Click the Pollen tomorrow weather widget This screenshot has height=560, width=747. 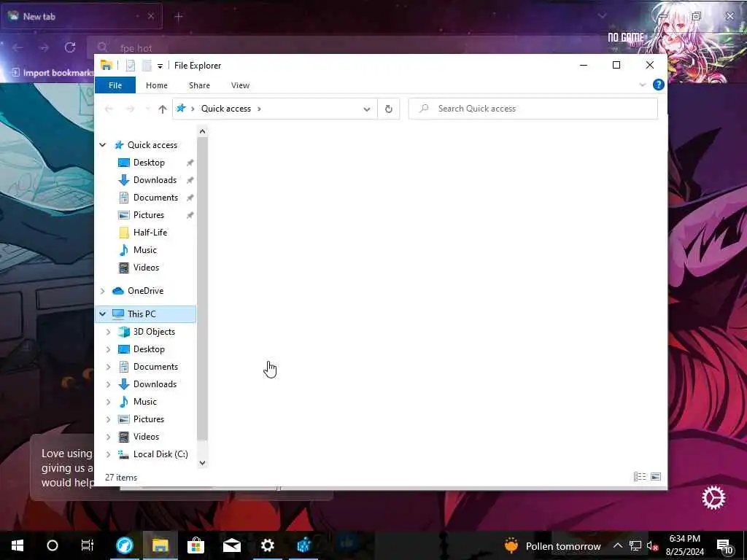553,546
